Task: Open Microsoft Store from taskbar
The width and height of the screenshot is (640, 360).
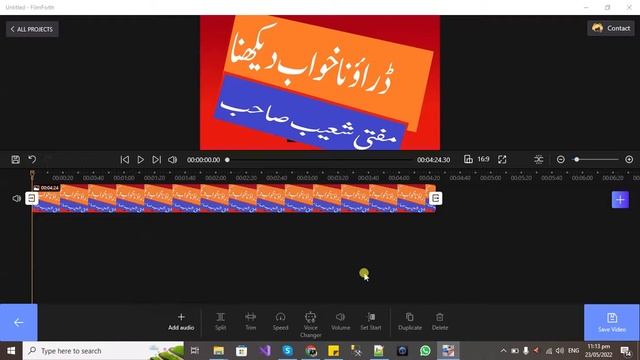Action: click(x=242, y=351)
